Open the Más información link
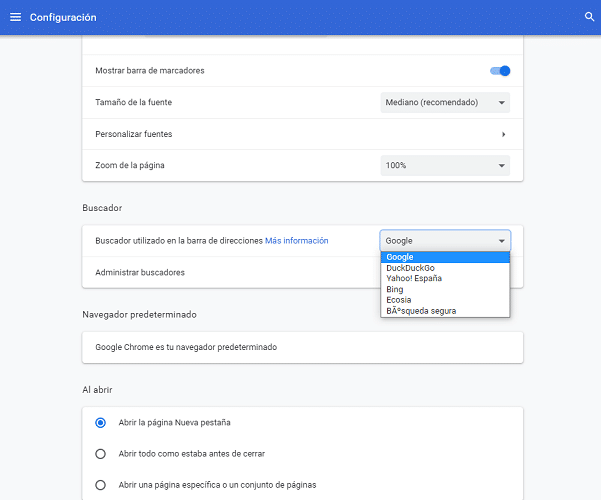Viewport: 601px width, 500px height. [297, 241]
